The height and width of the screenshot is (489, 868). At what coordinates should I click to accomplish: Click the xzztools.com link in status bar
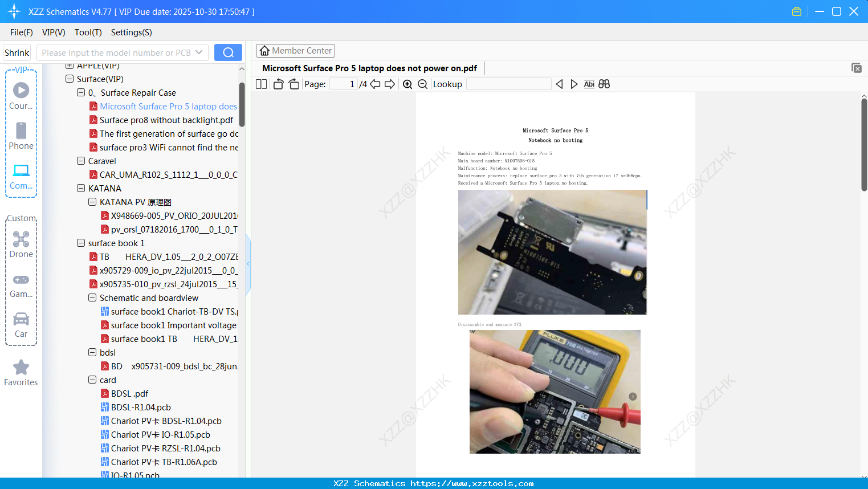pos(472,483)
